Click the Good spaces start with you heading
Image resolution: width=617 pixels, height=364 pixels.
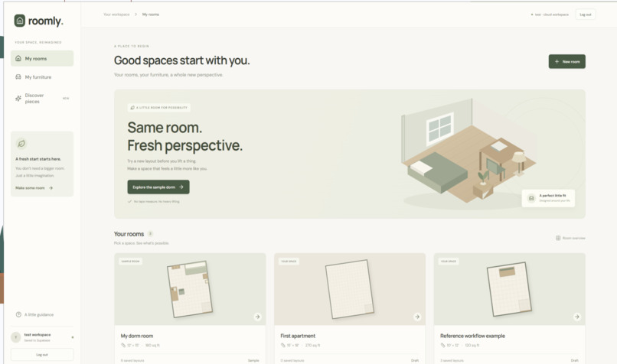click(x=181, y=60)
